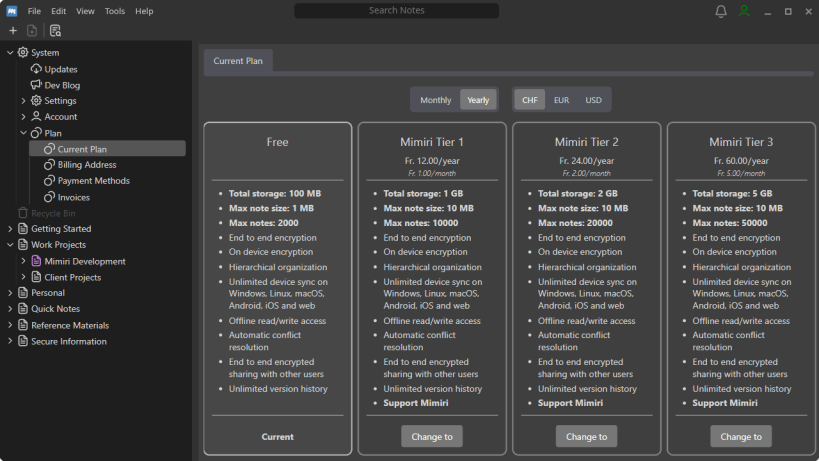Expand the Mimiri Development node
819x461 pixels.
(23, 261)
